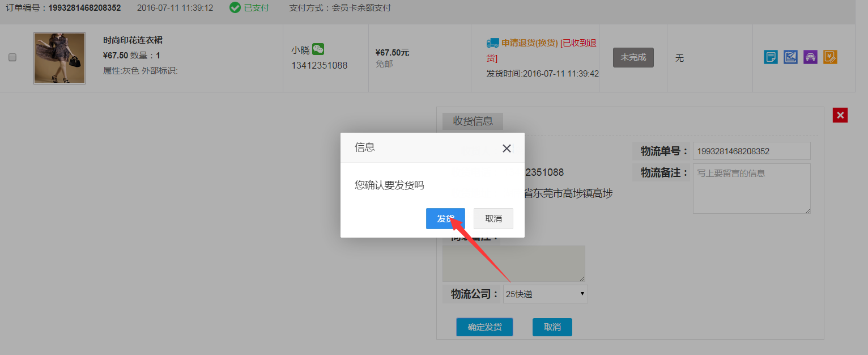Close the shipping panel with red X
The height and width of the screenshot is (355, 868).
point(840,116)
